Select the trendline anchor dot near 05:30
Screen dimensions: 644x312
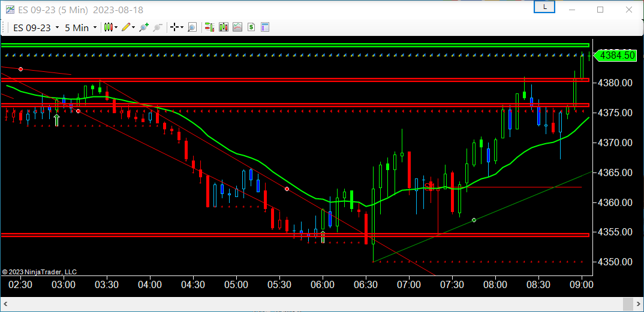point(287,189)
